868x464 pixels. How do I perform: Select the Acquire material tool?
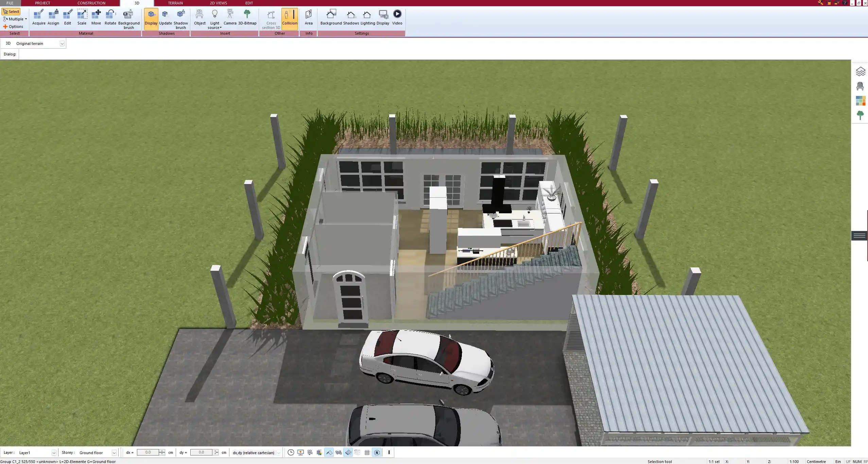[x=38, y=16]
